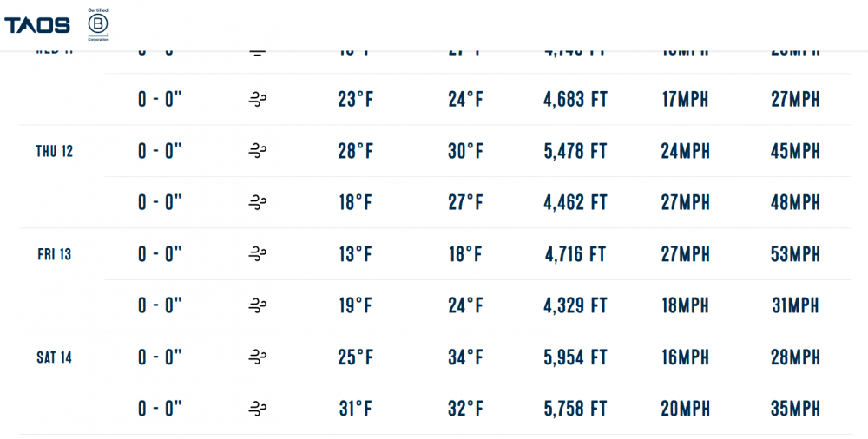Click the 5,954 FT freezing level value
Viewport: 868px width, 439px height.
click(x=575, y=357)
